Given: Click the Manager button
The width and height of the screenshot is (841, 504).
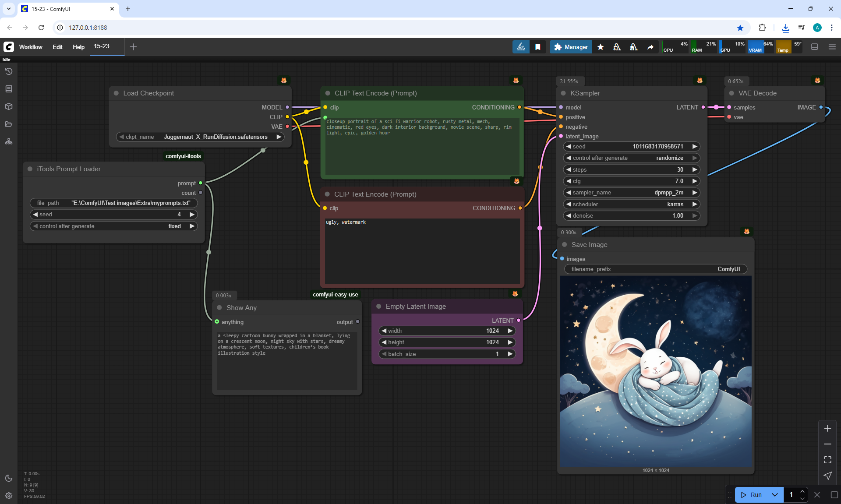Looking at the screenshot, I should [x=571, y=47].
